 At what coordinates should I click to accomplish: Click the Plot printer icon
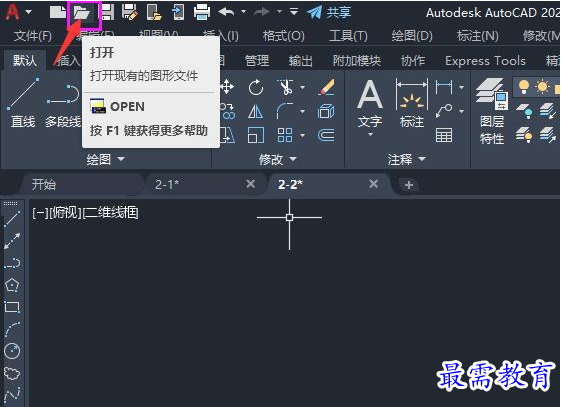[x=202, y=13]
